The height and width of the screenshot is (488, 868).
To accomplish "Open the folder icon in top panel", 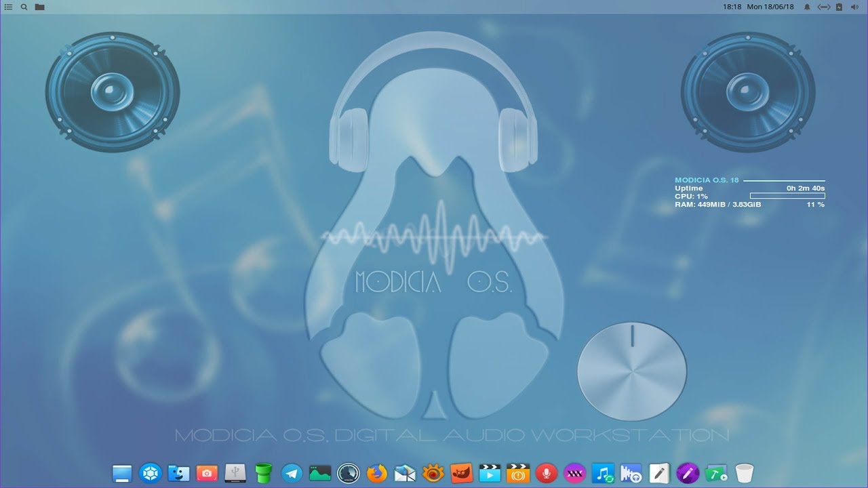I will (x=40, y=7).
